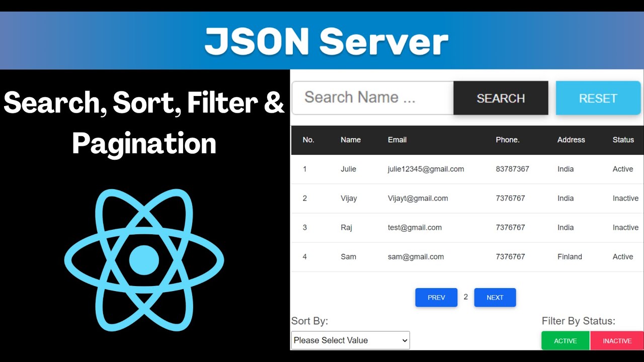The height and width of the screenshot is (362, 644).
Task: Click India address in Julie's row
Action: 566,169
